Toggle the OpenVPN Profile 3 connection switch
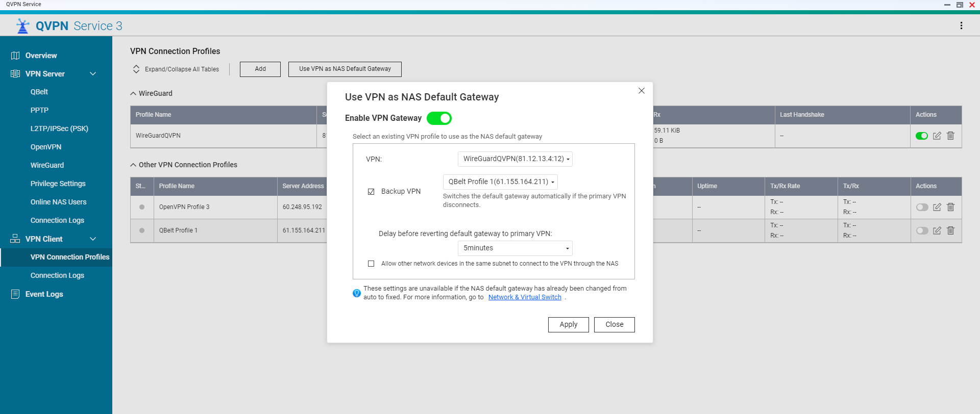The image size is (980, 414). point(922,207)
